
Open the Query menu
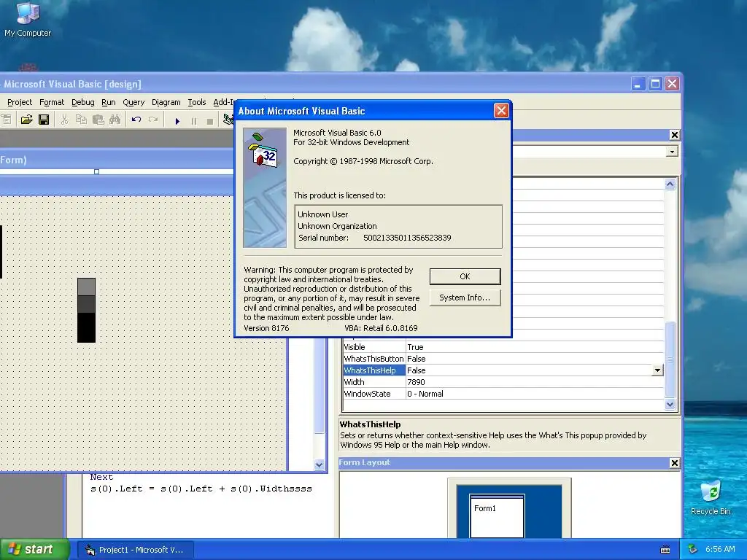(133, 102)
